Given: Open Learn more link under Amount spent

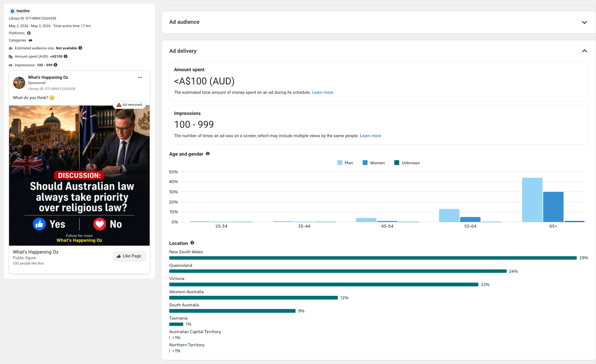Looking at the screenshot, I should [323, 92].
